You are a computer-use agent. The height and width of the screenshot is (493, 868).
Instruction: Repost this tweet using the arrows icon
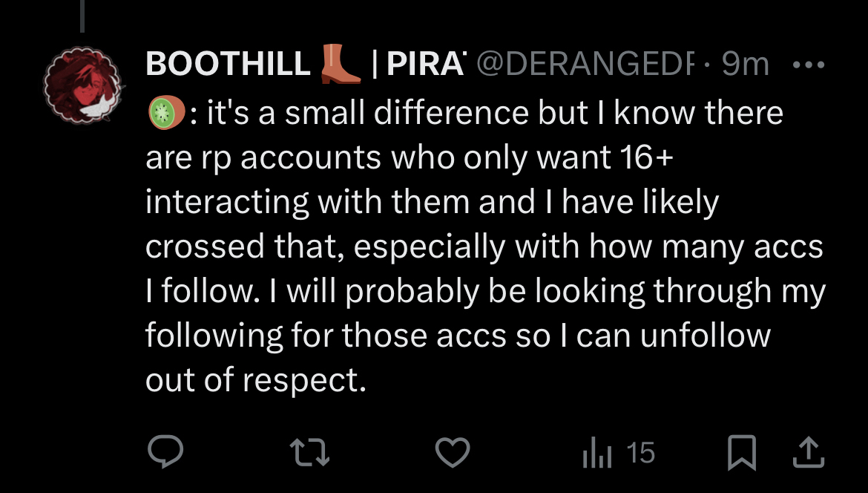(x=309, y=452)
